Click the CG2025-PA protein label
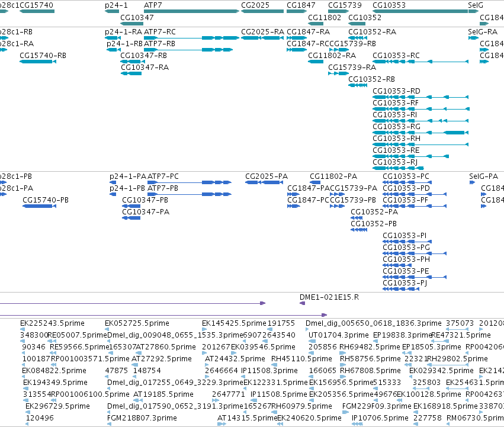Image resolution: width=504 pixels, height=427 pixels. 267,176
